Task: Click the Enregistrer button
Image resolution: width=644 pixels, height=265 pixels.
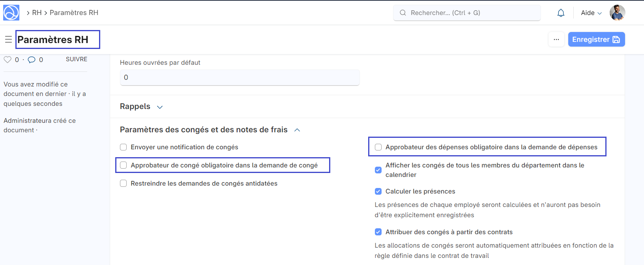Action: 596,39
